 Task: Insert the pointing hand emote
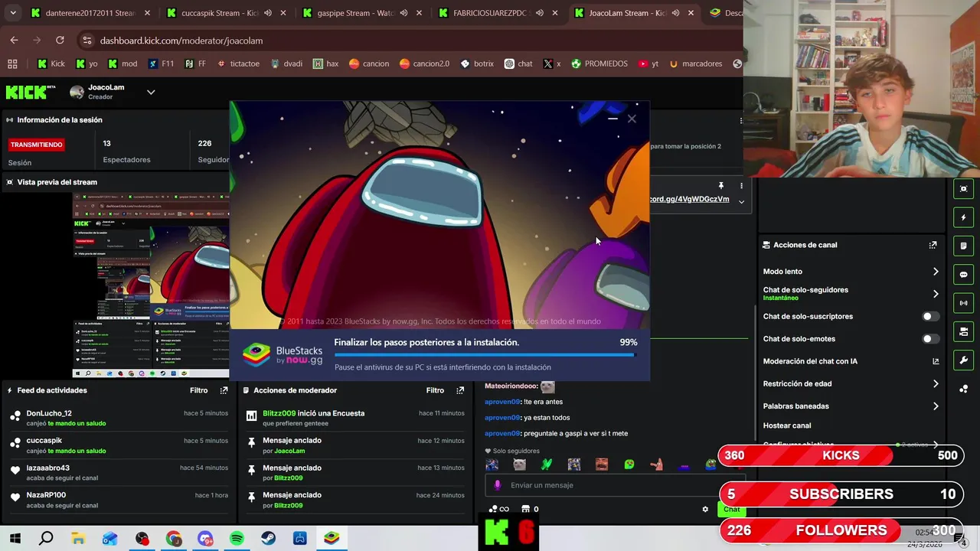coord(656,465)
